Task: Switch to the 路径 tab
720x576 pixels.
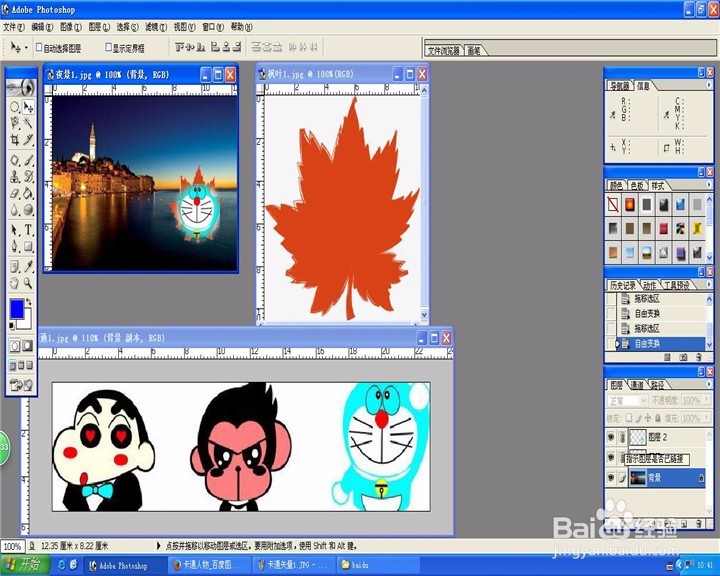Action: [x=657, y=384]
